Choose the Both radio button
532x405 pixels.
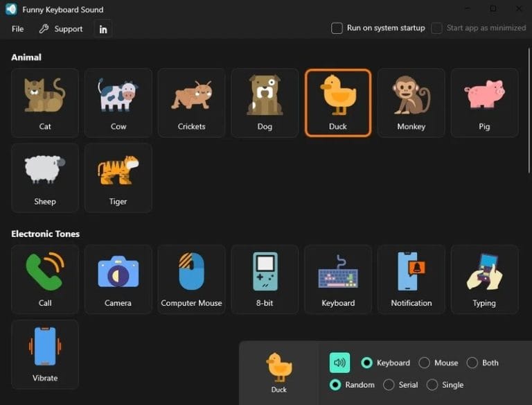472,363
